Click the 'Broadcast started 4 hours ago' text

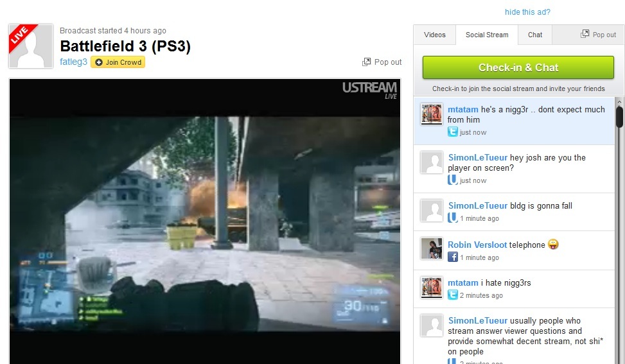coord(113,31)
